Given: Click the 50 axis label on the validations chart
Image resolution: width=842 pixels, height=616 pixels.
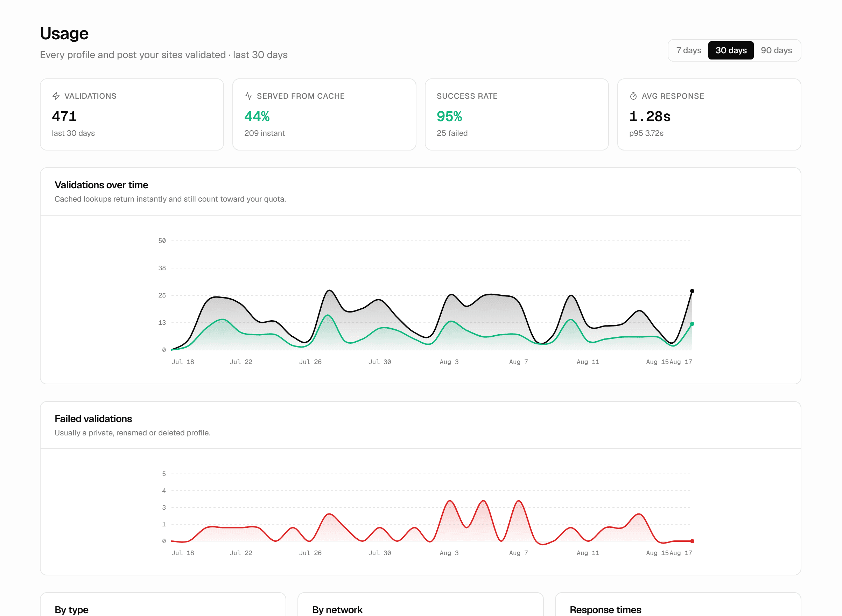Looking at the screenshot, I should (x=162, y=241).
